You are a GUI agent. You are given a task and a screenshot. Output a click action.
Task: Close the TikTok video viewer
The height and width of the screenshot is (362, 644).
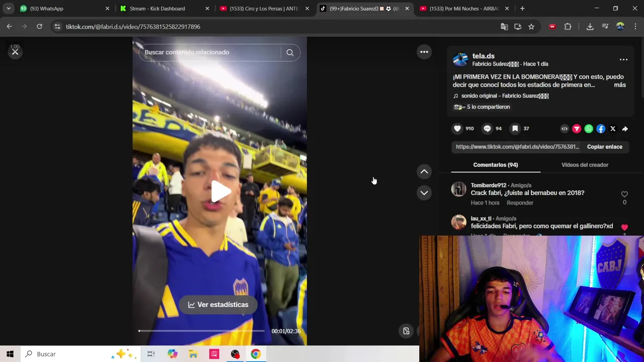coord(15,52)
